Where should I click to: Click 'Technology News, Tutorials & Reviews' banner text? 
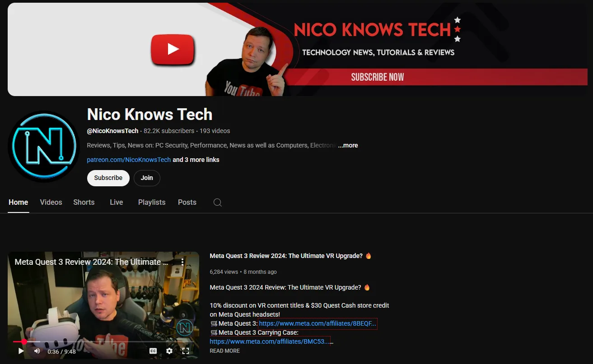[x=378, y=52]
